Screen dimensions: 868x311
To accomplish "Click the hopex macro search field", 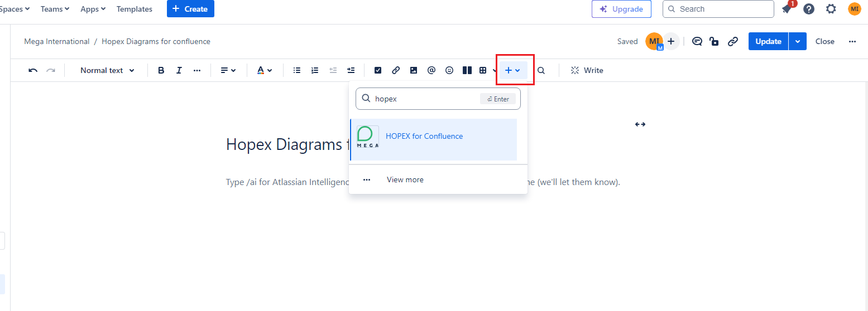I will point(424,99).
